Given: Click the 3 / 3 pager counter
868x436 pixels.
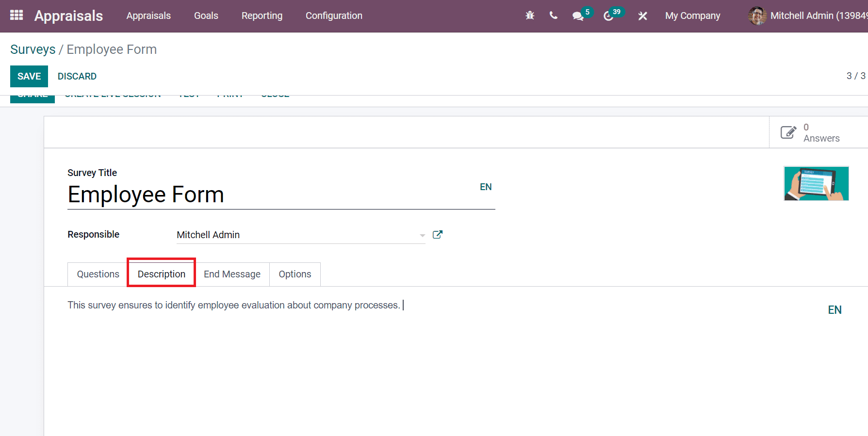Looking at the screenshot, I should coord(856,76).
